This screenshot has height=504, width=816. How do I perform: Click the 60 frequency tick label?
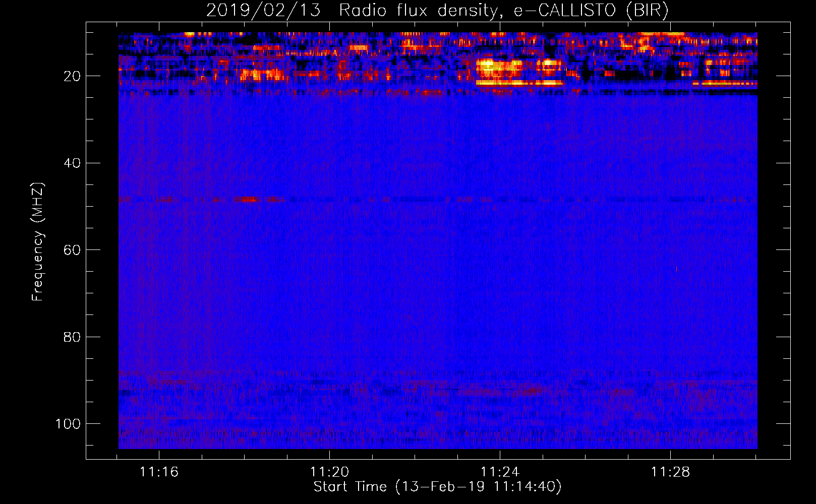pos(72,250)
